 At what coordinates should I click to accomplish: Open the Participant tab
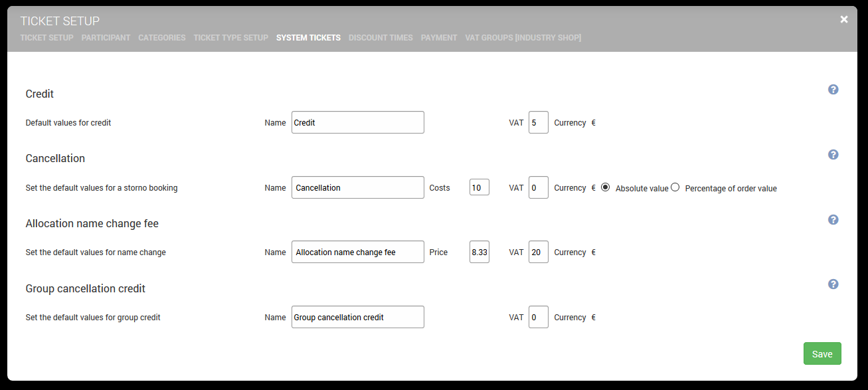click(106, 38)
